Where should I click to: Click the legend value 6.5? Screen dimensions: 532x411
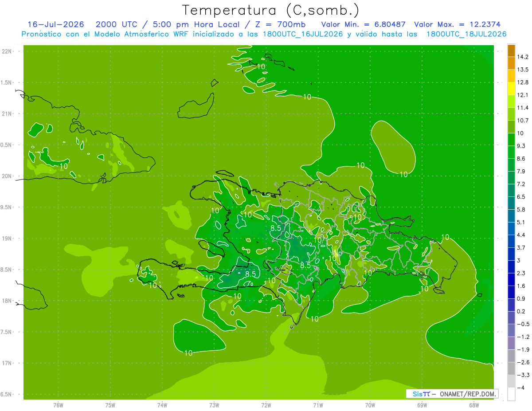[520, 197]
